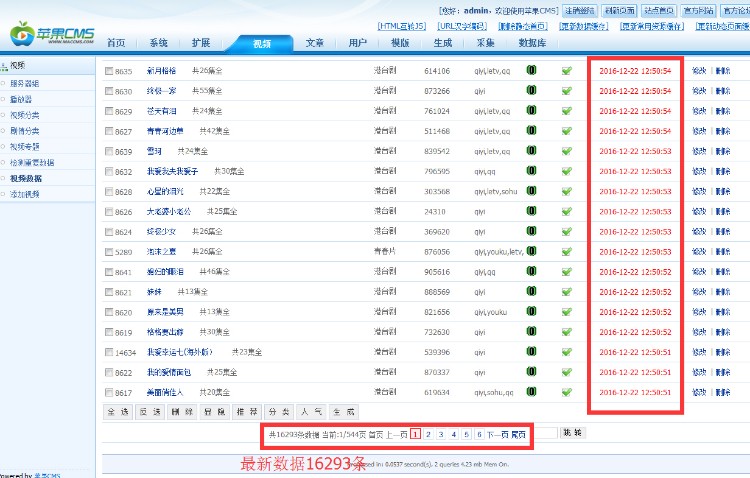Open 服务器组 in the sidebar

24,83
